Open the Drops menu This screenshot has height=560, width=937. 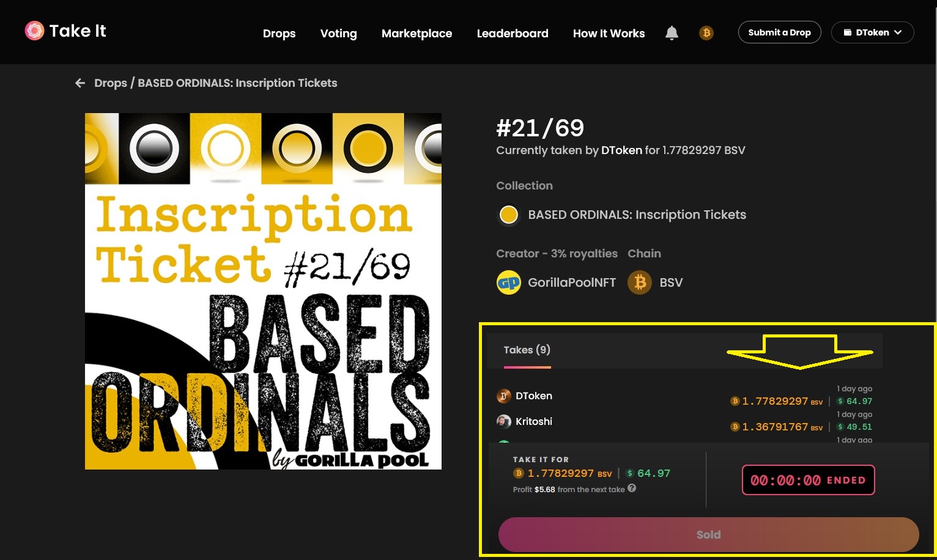coord(279,34)
